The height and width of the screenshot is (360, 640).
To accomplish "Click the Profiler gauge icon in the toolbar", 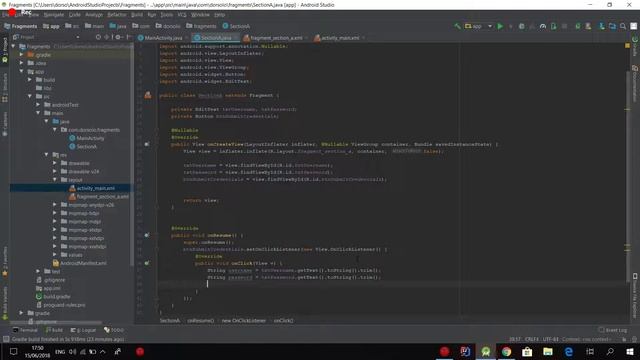I will pos(542,26).
